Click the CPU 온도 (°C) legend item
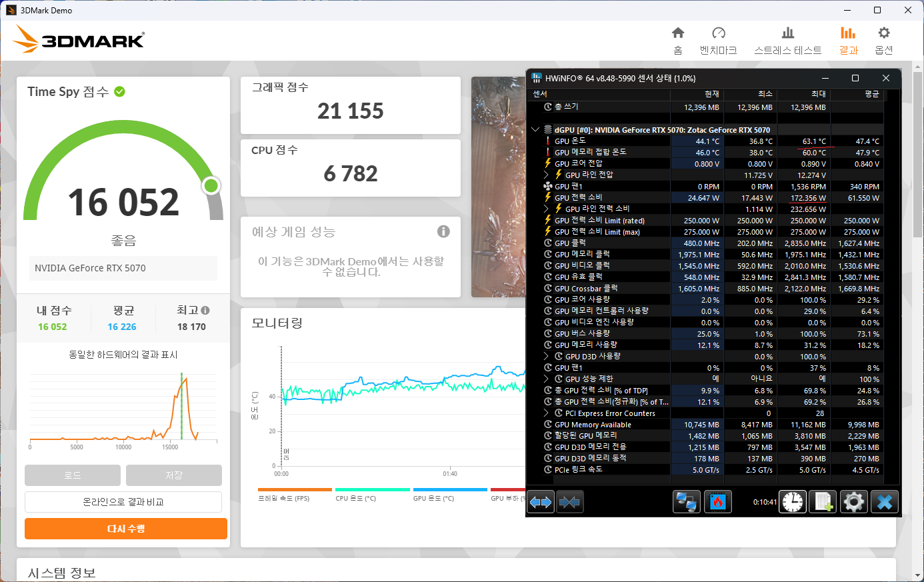 pos(373,495)
